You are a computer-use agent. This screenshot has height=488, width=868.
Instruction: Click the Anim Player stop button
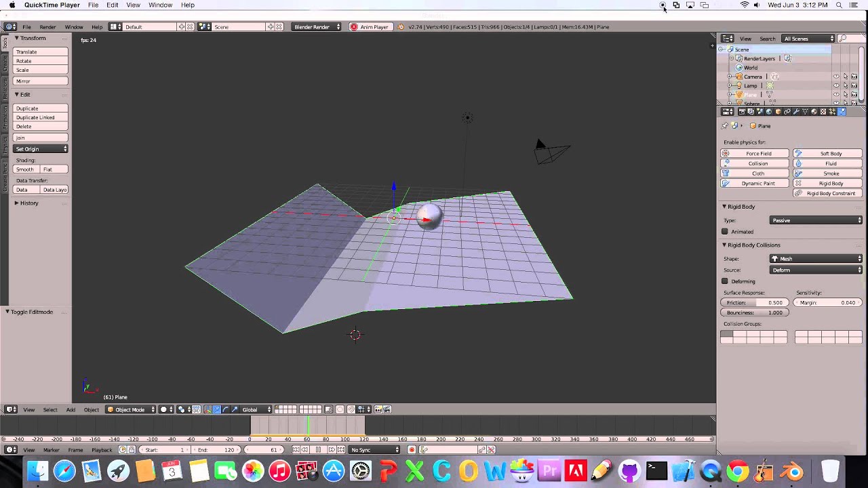370,27
